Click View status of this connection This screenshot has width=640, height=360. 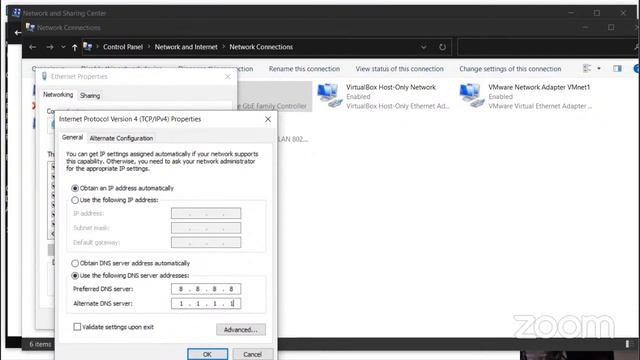tap(399, 69)
